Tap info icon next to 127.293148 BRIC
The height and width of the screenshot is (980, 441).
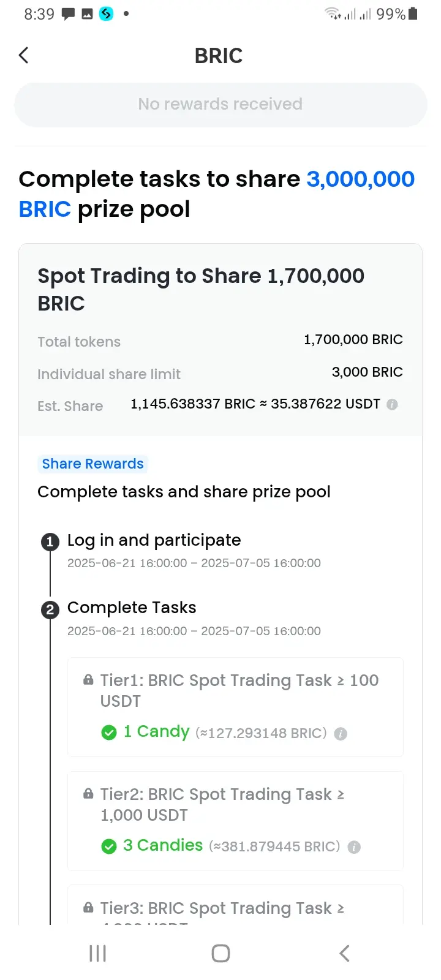click(x=341, y=734)
